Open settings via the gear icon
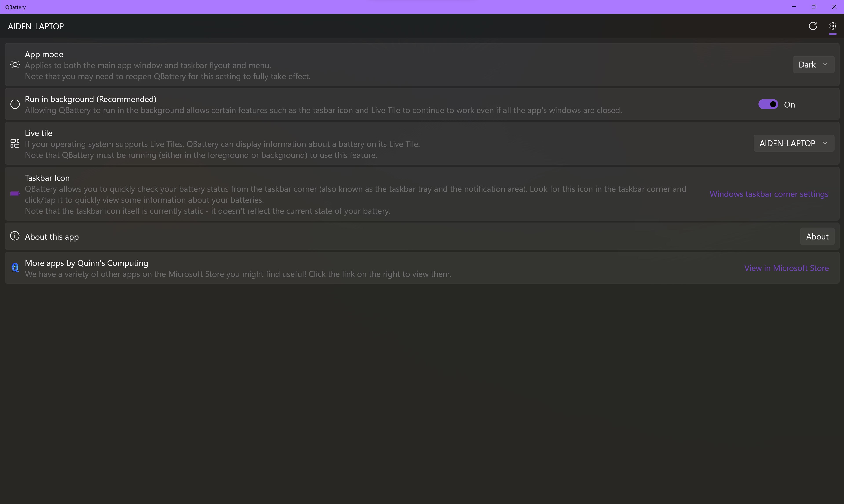844x504 pixels. [832, 26]
